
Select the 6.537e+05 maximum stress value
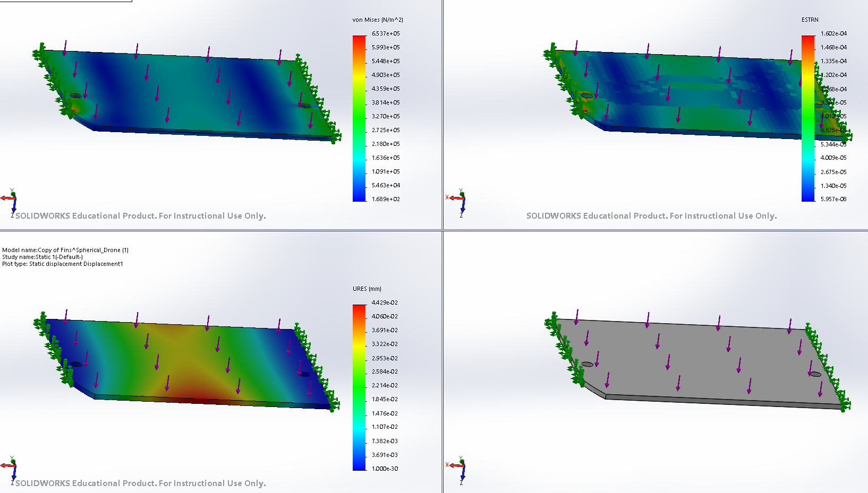point(386,33)
